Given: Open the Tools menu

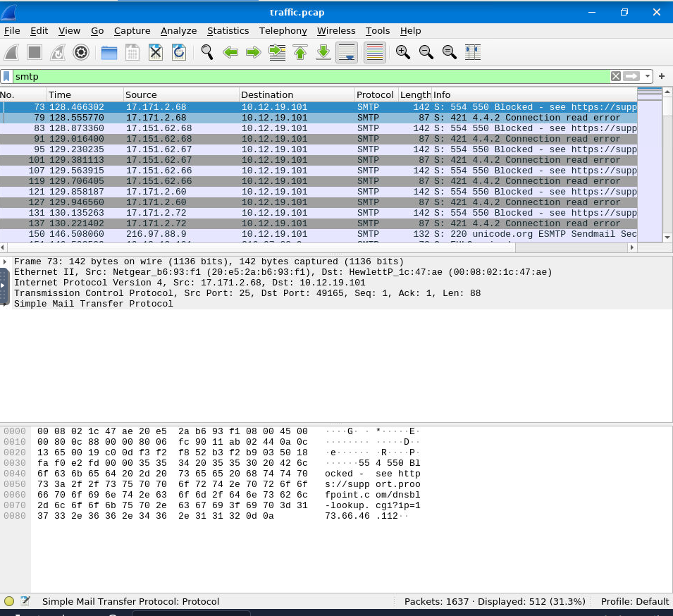Looking at the screenshot, I should [x=378, y=31].
